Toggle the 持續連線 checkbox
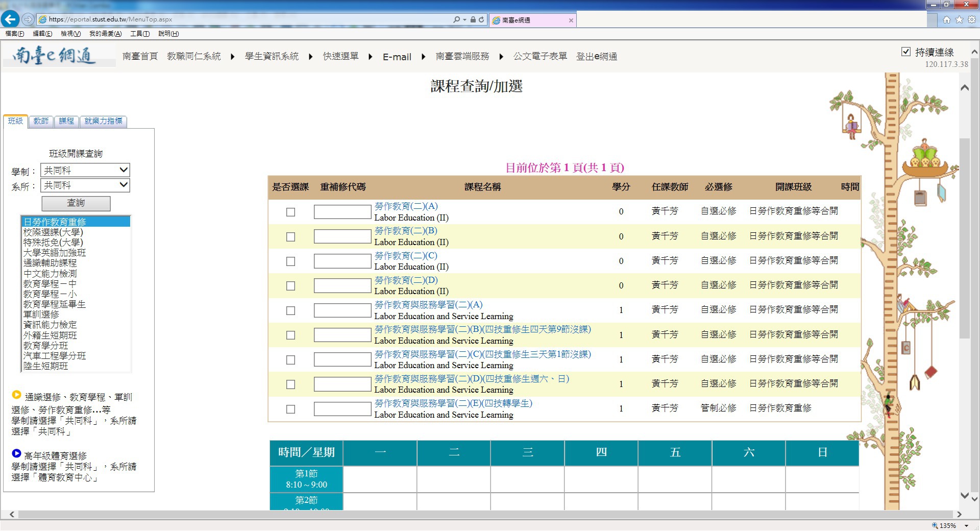Viewport: 980px width, 531px height. (x=906, y=52)
